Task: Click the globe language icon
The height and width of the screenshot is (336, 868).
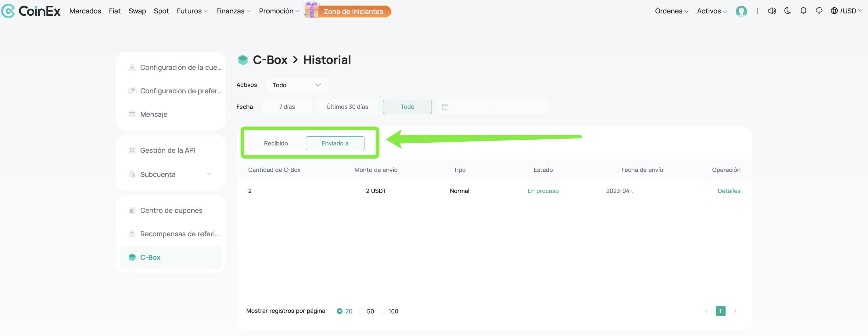Action: pyautogui.click(x=834, y=11)
